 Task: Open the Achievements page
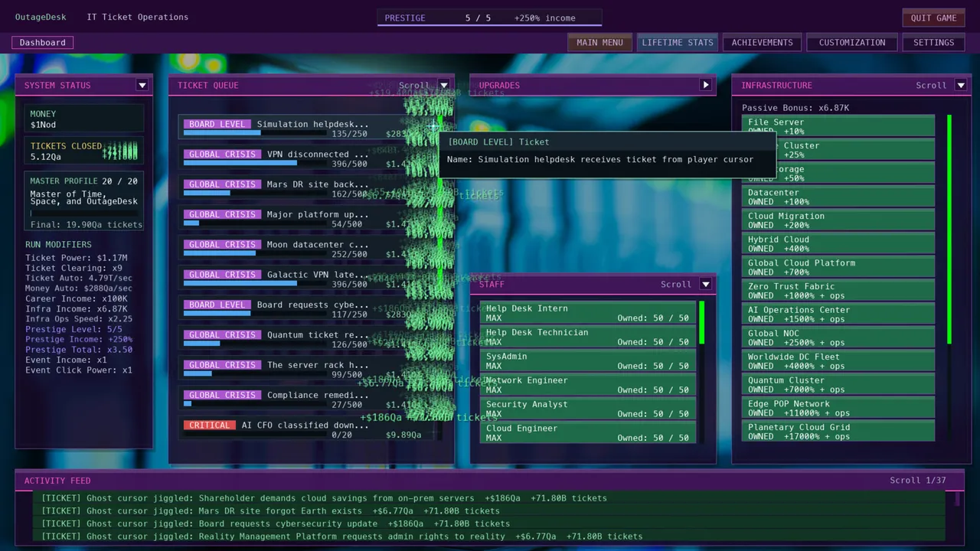[763, 43]
